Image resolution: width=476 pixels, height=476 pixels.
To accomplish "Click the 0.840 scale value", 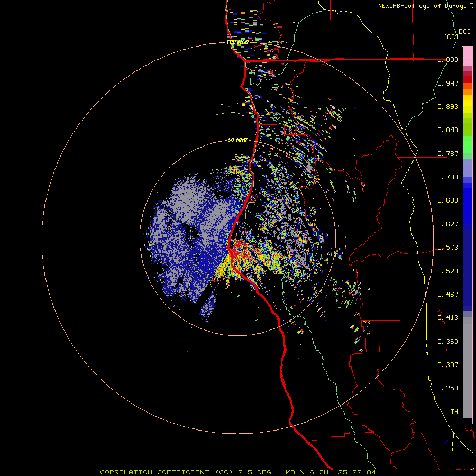I will click(448, 130).
